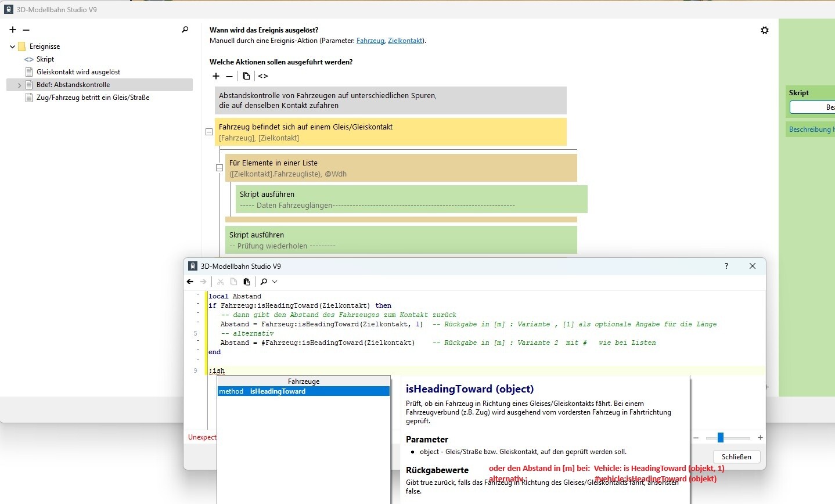The height and width of the screenshot is (504, 835).
Task: Switch the actions to script view
Action: [263, 76]
